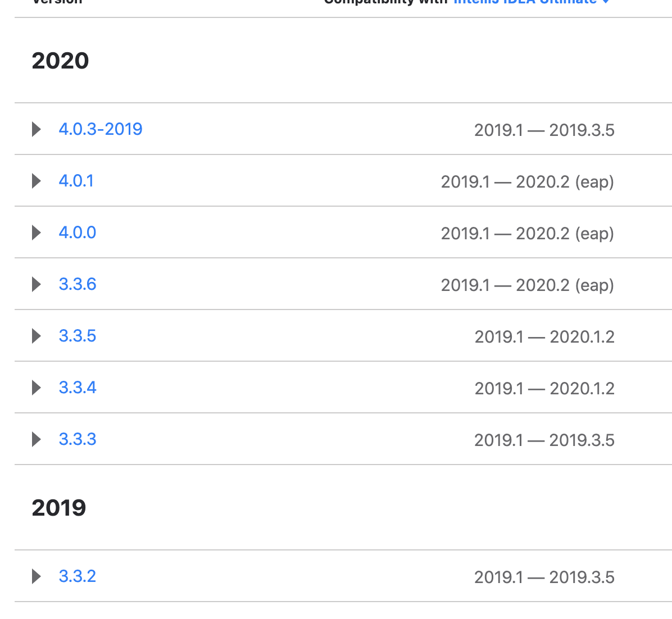
Task: Expand the 3.3.3 version details
Action: point(36,439)
